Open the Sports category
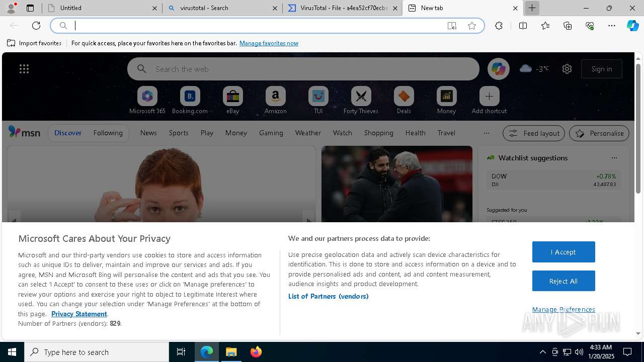The height and width of the screenshot is (362, 644). tap(179, 133)
